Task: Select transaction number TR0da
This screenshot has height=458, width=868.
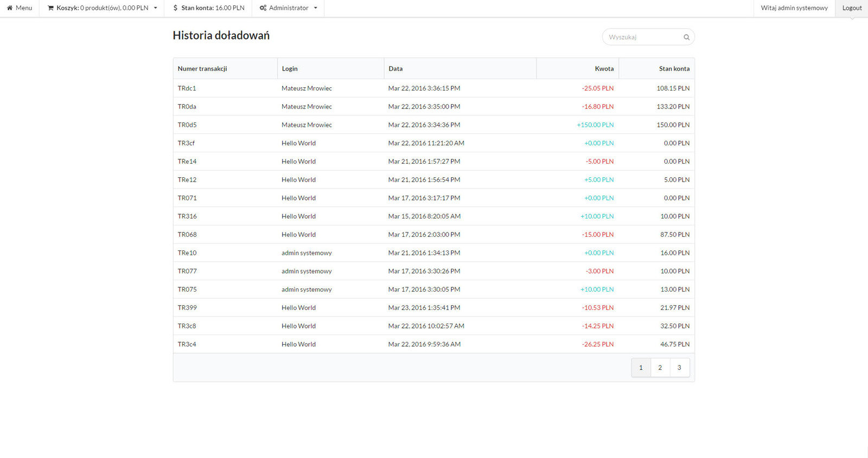Action: (x=187, y=107)
